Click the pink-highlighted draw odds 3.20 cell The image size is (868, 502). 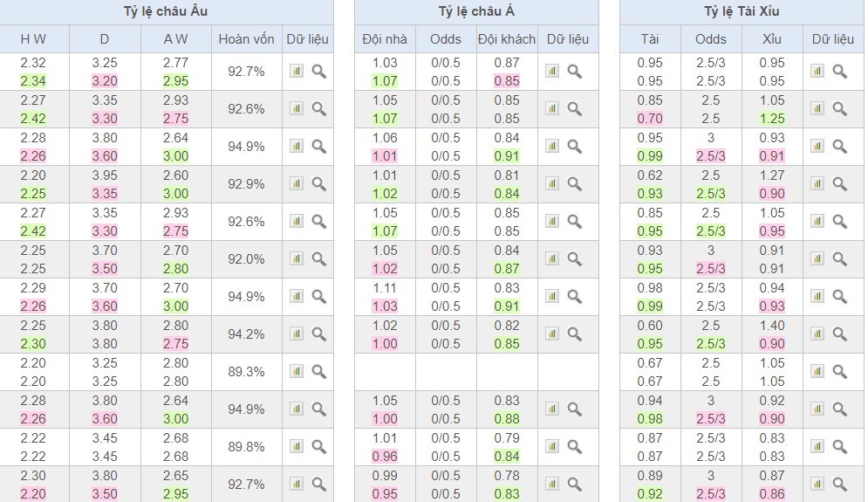click(x=105, y=81)
